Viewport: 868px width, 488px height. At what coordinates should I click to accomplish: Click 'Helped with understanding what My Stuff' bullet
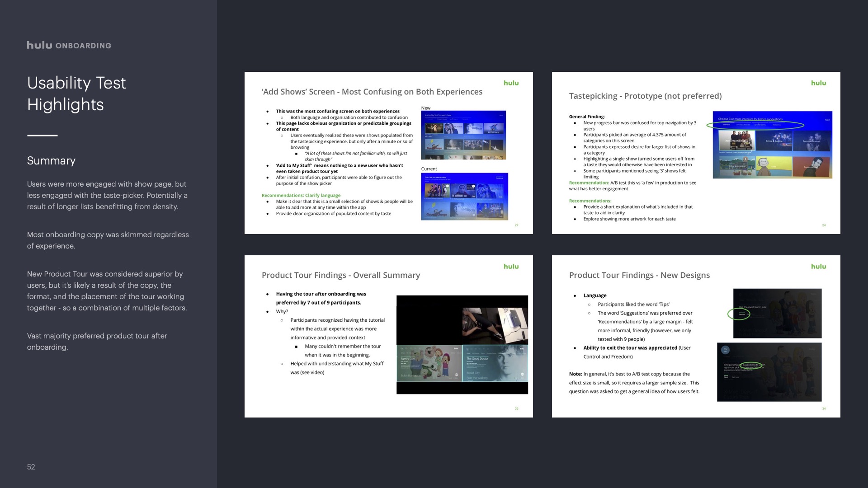[x=337, y=368]
